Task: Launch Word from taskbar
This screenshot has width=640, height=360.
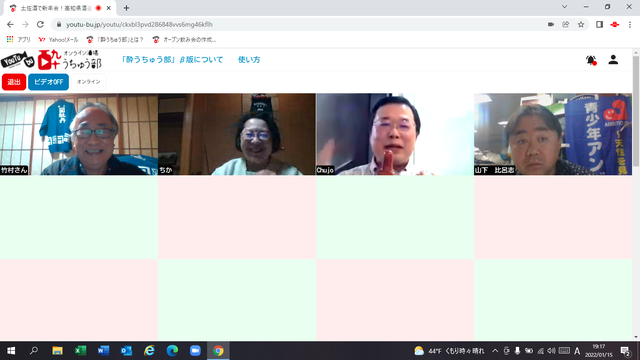Action: tap(103, 351)
